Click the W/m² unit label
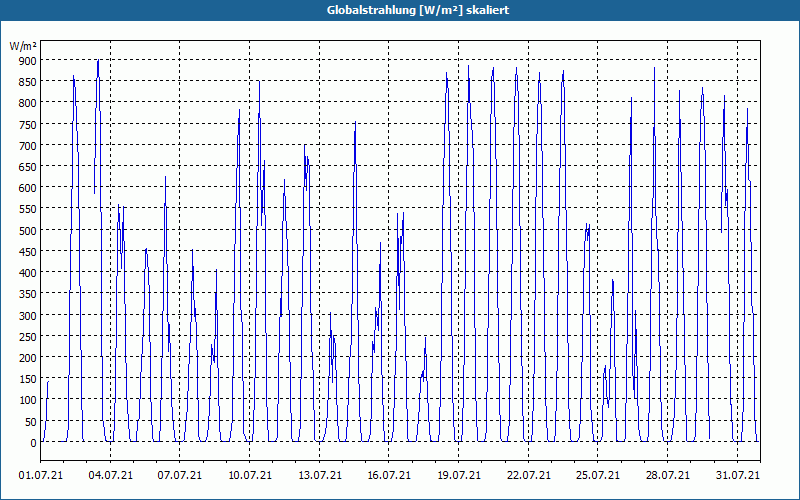Viewport: 800px width, 500px height. [x=23, y=46]
